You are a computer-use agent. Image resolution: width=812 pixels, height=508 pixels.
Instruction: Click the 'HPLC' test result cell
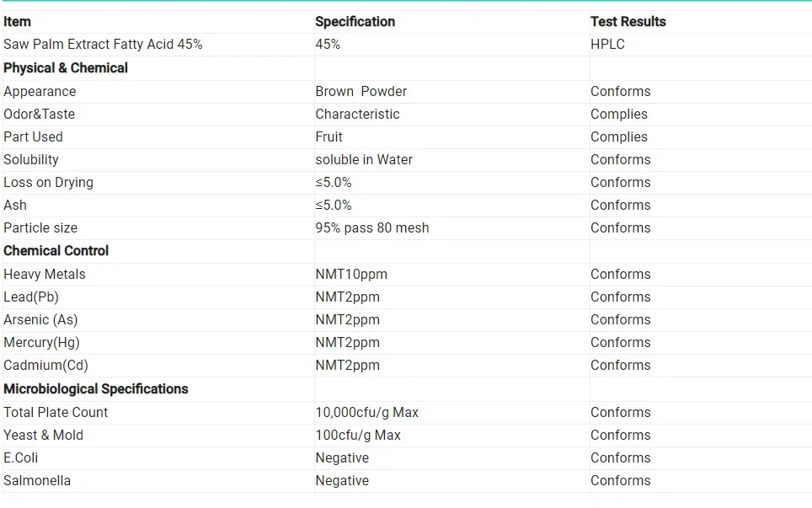[x=607, y=45]
